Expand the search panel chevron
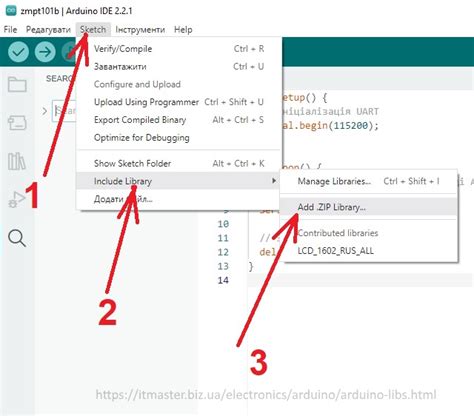 [x=45, y=111]
